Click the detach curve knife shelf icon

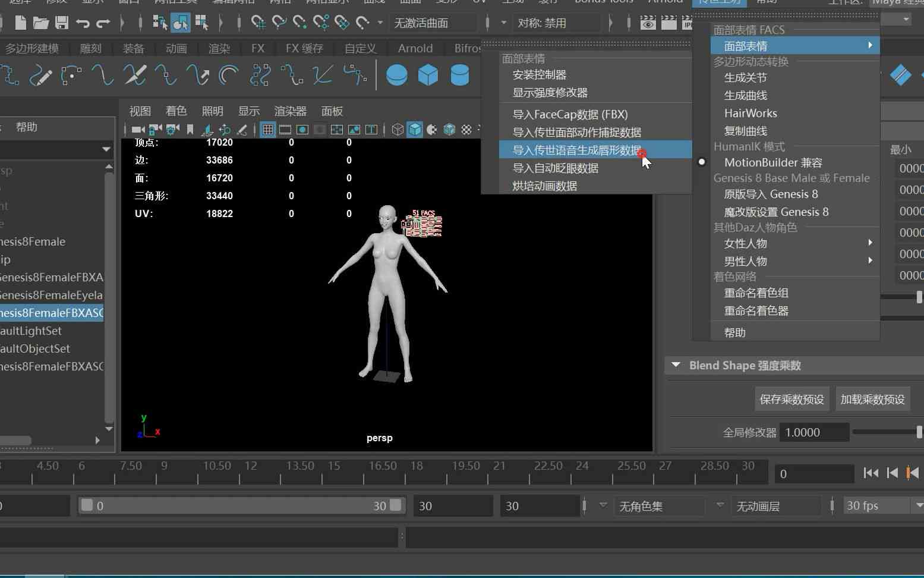135,76
